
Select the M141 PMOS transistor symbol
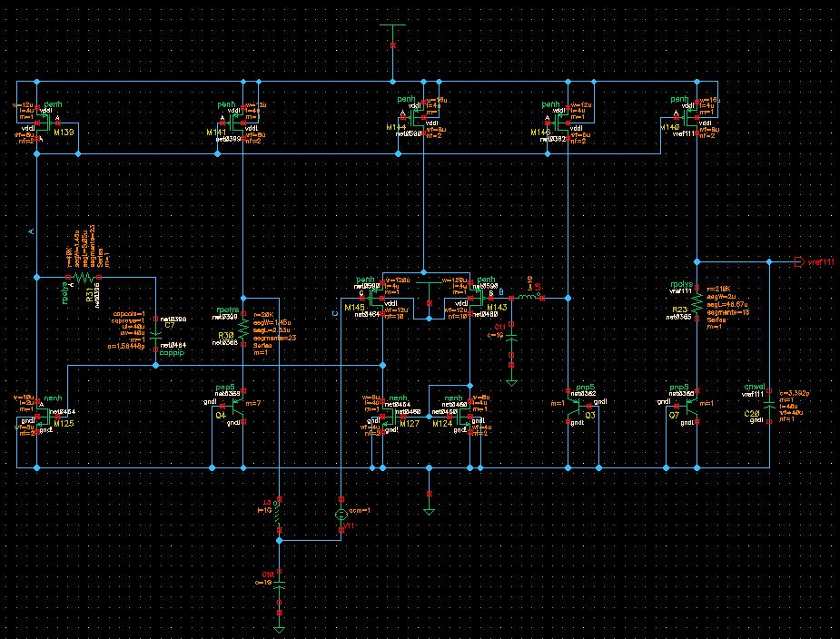[233, 123]
